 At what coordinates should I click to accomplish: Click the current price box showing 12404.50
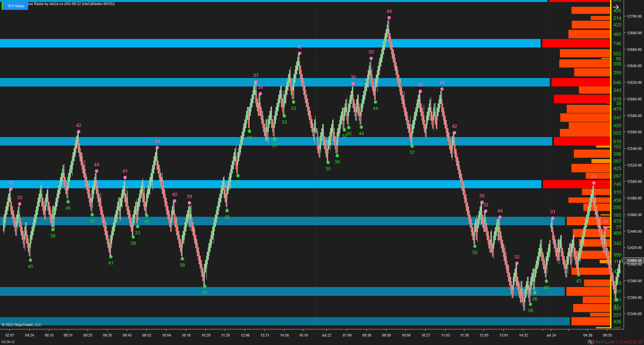633,261
